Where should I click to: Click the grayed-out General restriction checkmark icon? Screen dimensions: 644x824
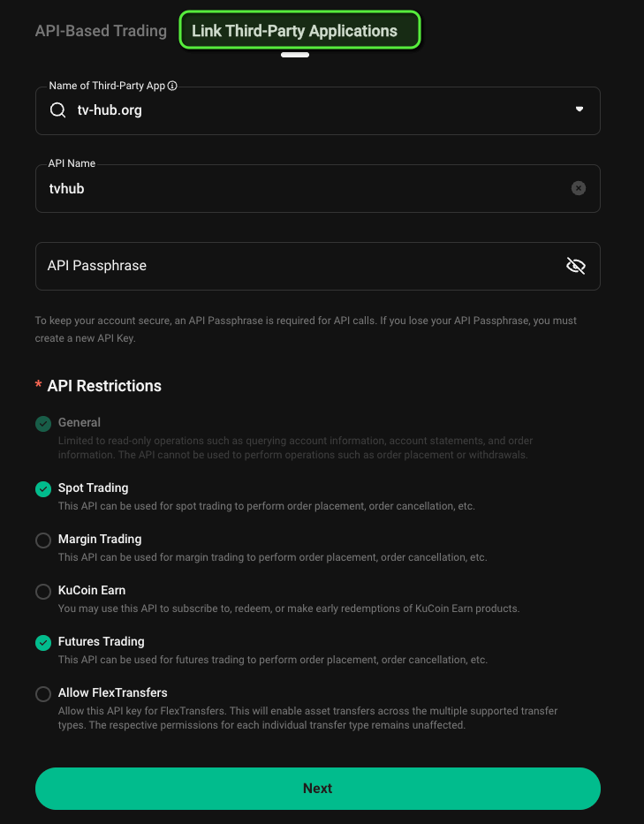pos(43,423)
